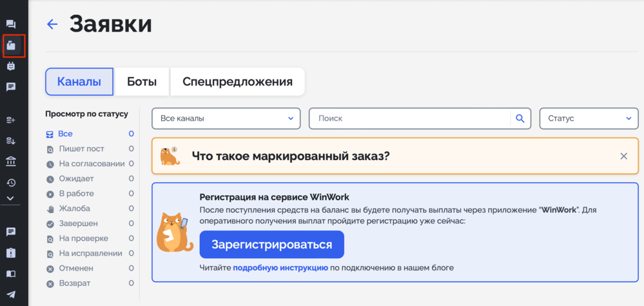Screen dimensions: 644x306
Task: Click the highlighted orders briefcase sidebar icon
Action: point(11,45)
